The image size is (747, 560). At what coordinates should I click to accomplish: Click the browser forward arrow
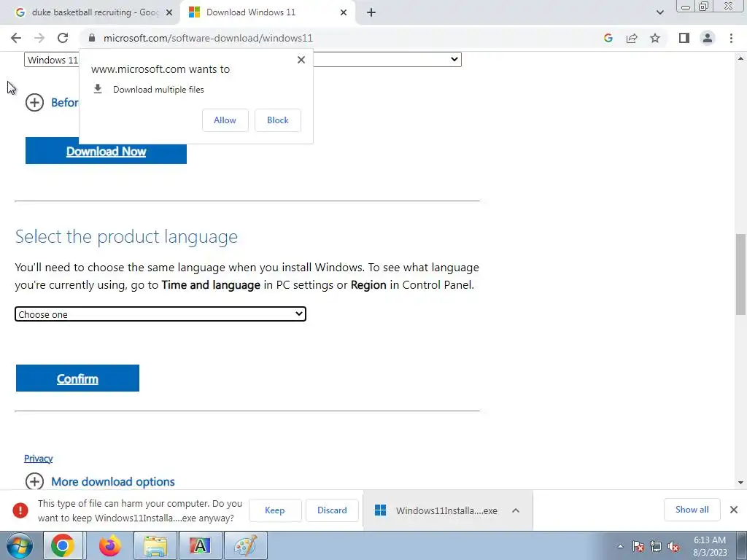(x=39, y=38)
